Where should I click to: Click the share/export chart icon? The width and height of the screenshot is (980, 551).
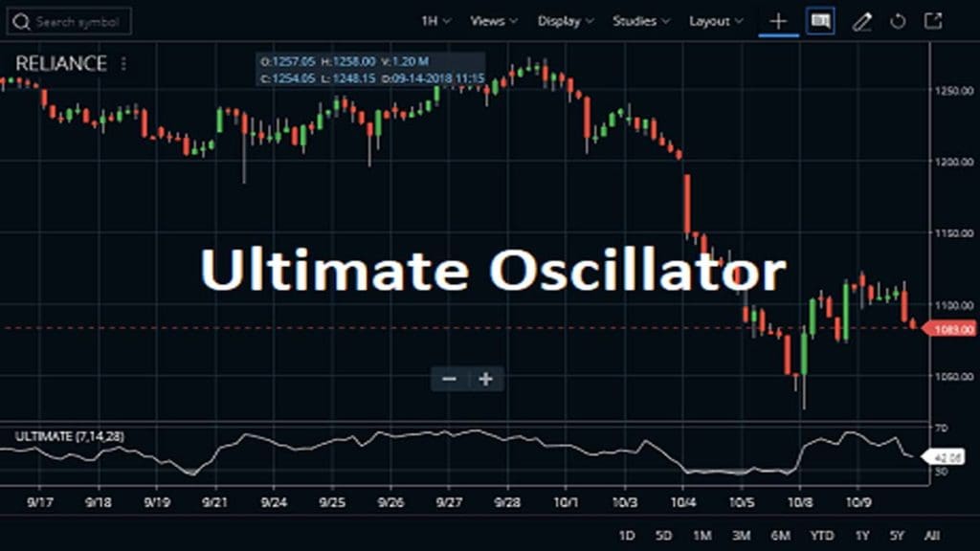(x=933, y=21)
